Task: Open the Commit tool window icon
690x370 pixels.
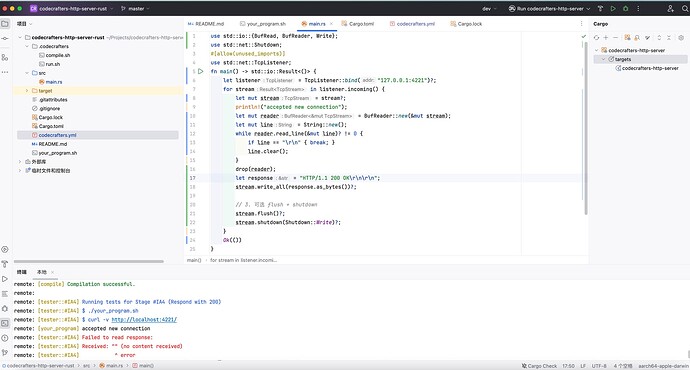Action: (x=5, y=39)
